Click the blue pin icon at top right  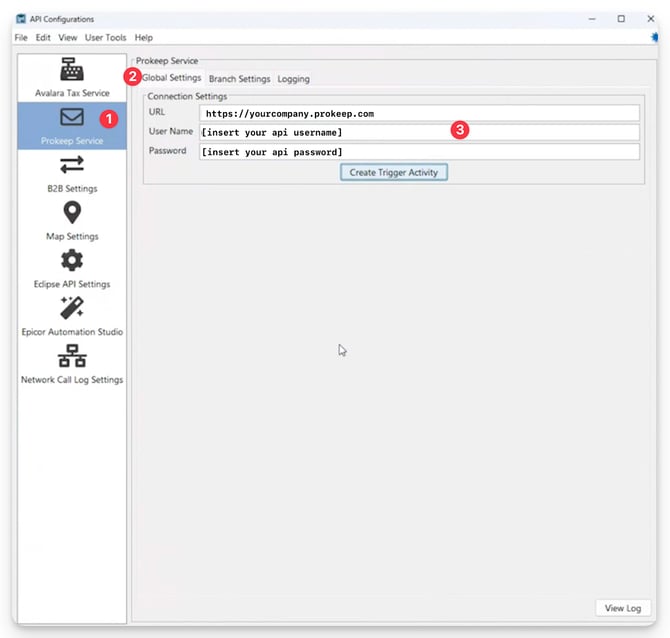click(655, 37)
